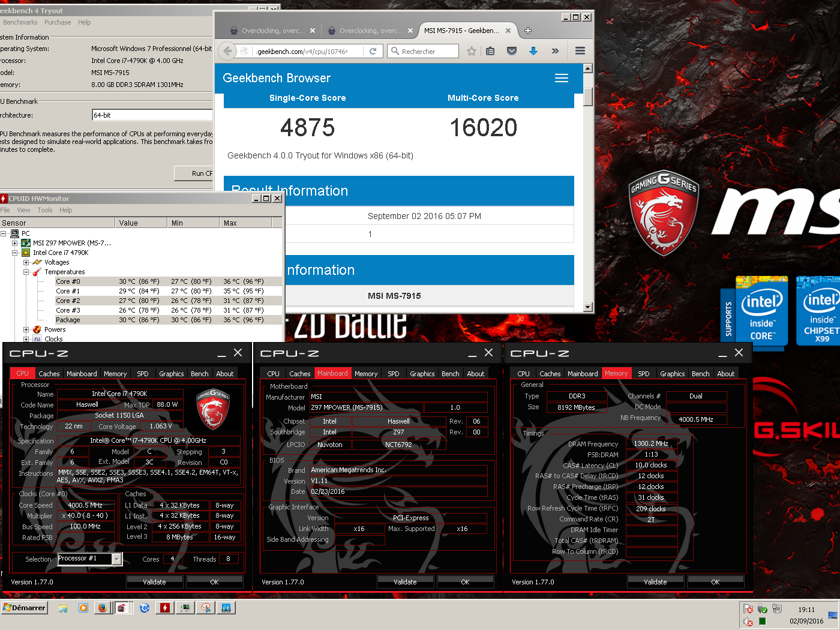Bookmark this page with star icon
This screenshot has width=840, height=630.
pos(472,51)
